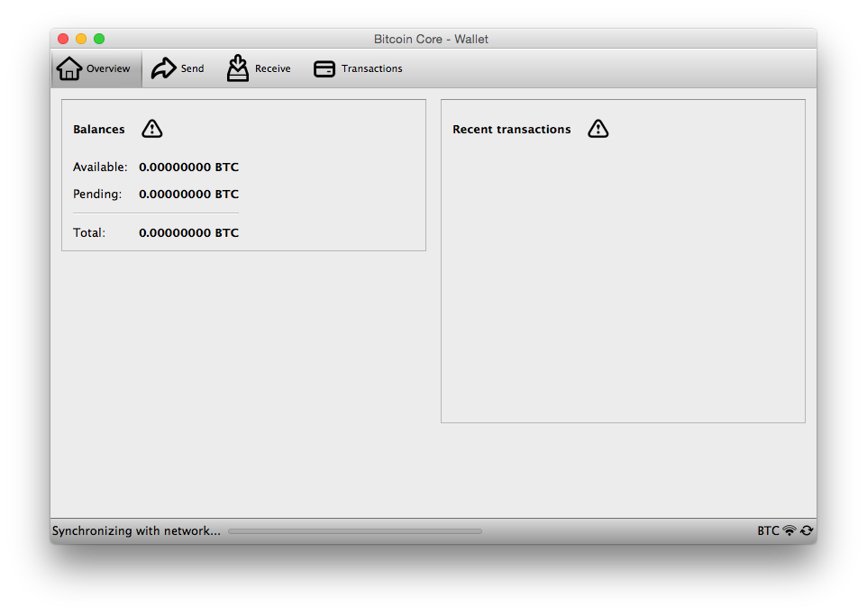Image resolution: width=867 pixels, height=616 pixels.
Task: Click the Available balance value
Action: point(188,167)
